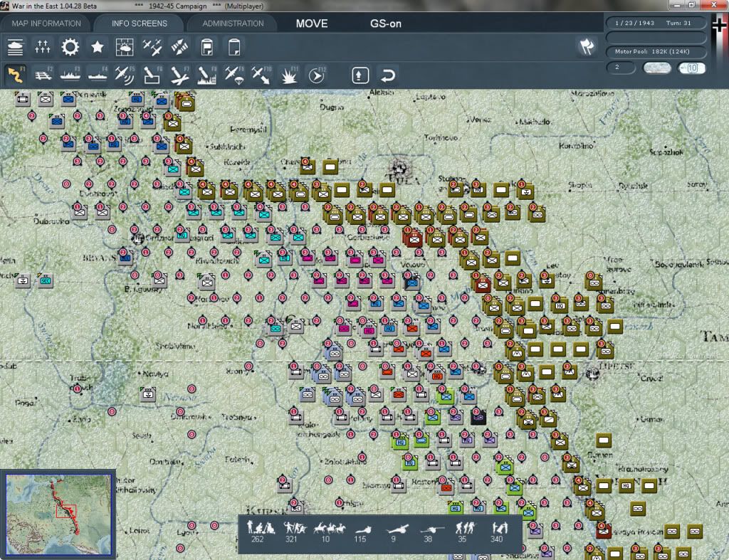Open the production gear icon

[x=70, y=47]
